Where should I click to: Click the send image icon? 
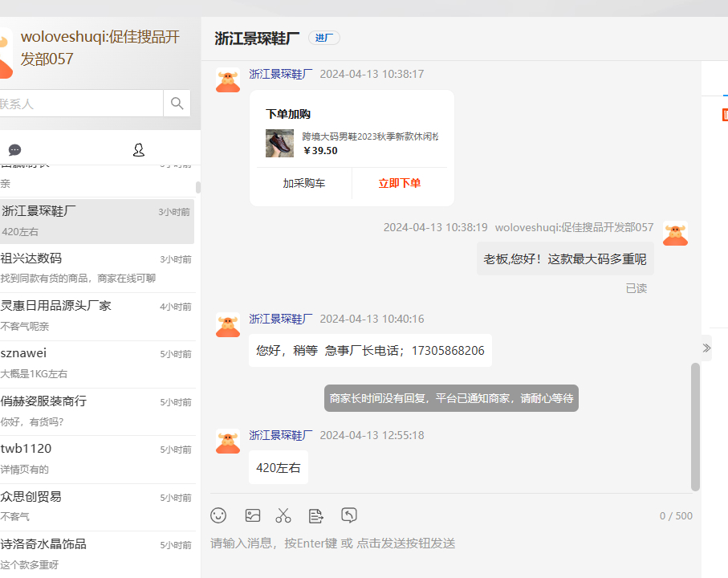click(x=253, y=515)
